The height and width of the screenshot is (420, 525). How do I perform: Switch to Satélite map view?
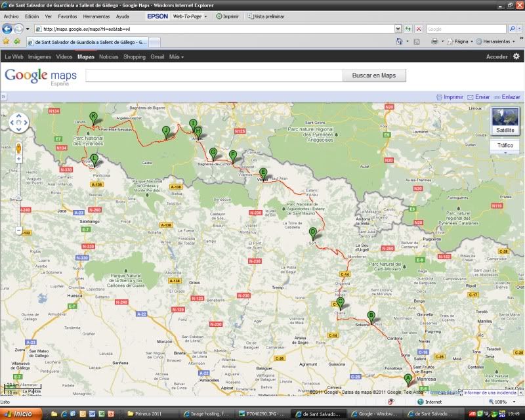point(505,121)
